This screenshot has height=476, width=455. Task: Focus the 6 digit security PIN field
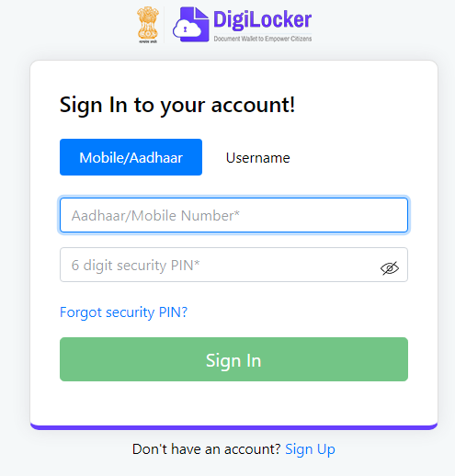click(x=233, y=265)
